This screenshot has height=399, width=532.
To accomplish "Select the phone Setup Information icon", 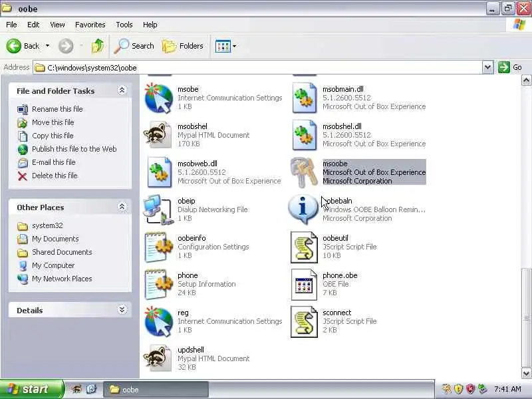I will [x=159, y=285].
